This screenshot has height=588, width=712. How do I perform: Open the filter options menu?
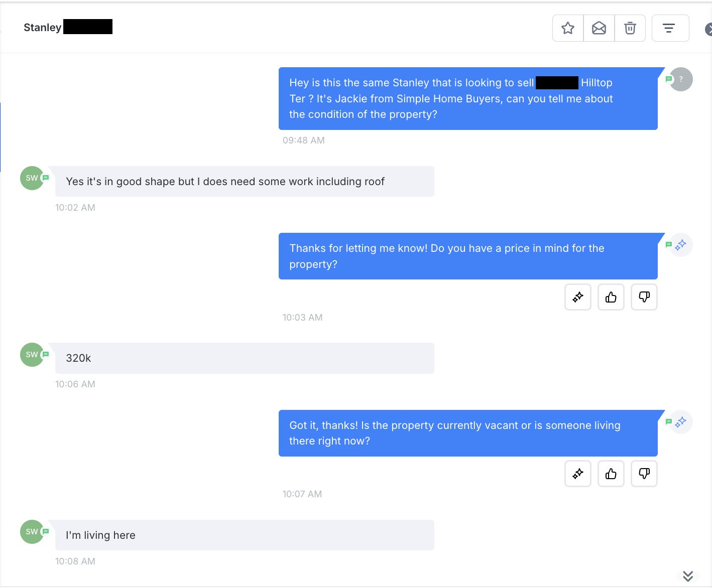[670, 28]
